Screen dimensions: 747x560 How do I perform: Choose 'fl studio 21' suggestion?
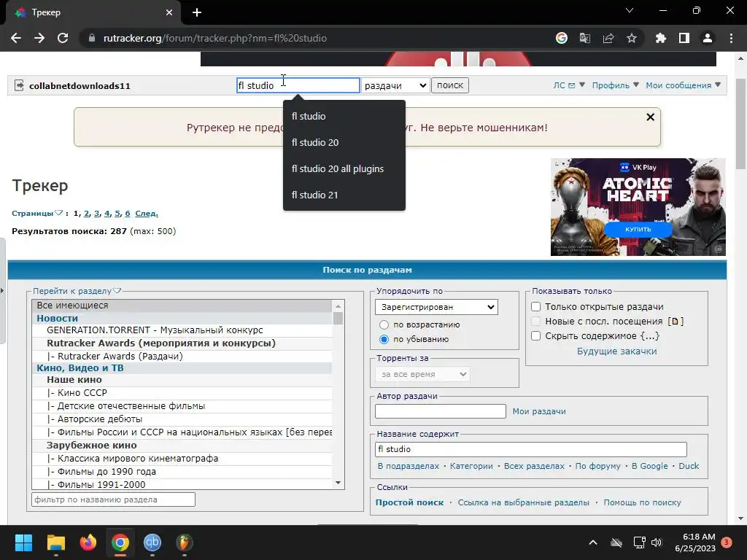pyautogui.click(x=344, y=195)
